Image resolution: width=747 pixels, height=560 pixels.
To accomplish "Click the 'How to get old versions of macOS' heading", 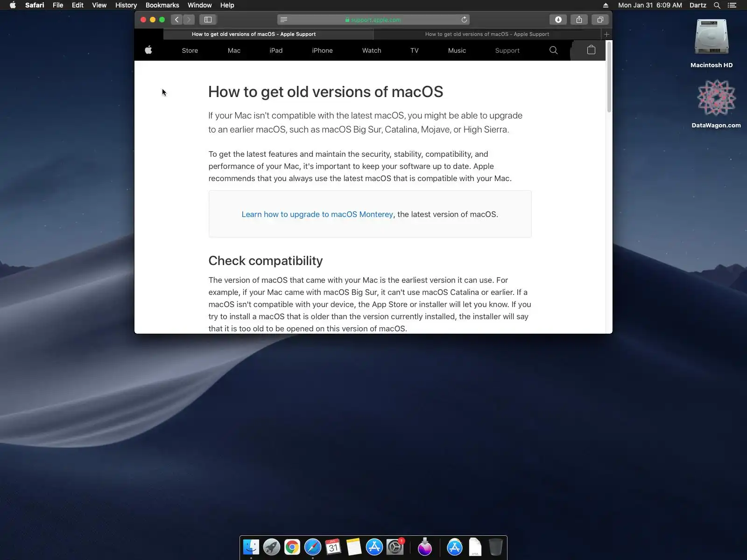I will coord(326,92).
